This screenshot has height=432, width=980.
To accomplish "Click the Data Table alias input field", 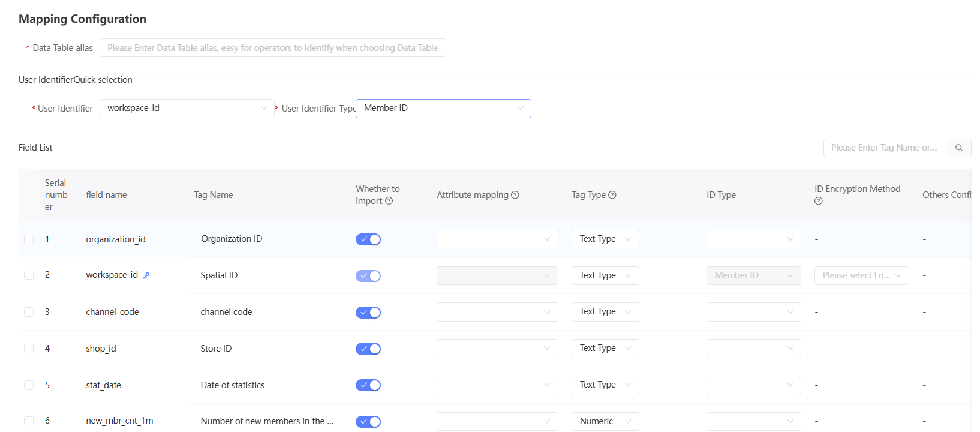I will tap(272, 48).
